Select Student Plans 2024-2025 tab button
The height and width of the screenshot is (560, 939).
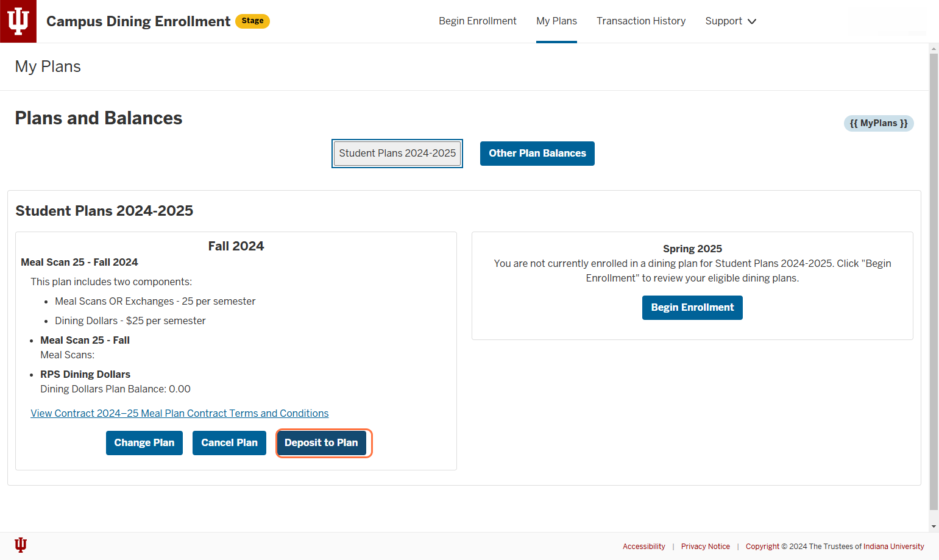(397, 154)
